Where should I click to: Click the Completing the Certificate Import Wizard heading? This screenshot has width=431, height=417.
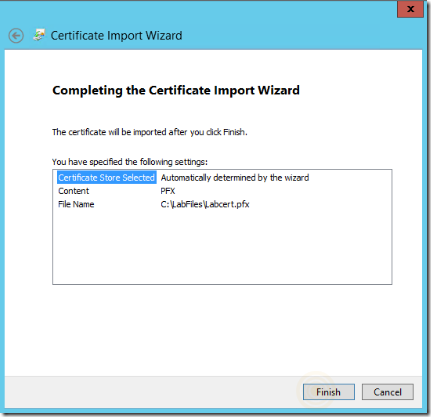pos(176,90)
